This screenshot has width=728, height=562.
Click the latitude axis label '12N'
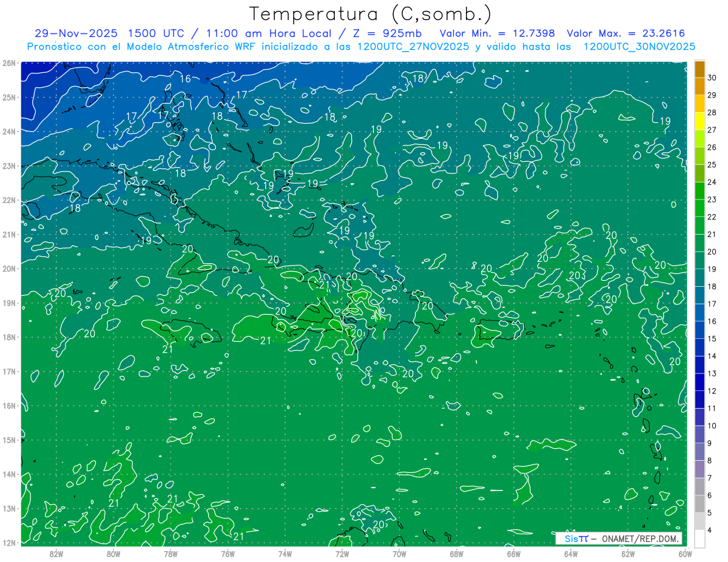(8, 543)
